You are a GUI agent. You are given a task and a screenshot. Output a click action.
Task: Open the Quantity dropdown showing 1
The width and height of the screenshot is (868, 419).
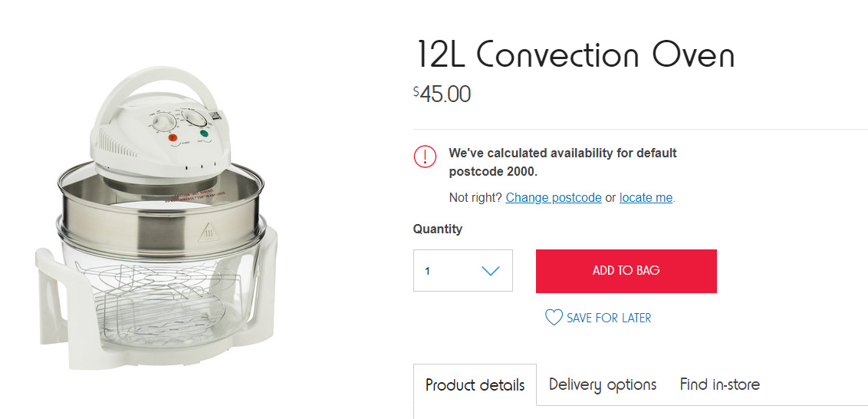tap(462, 271)
